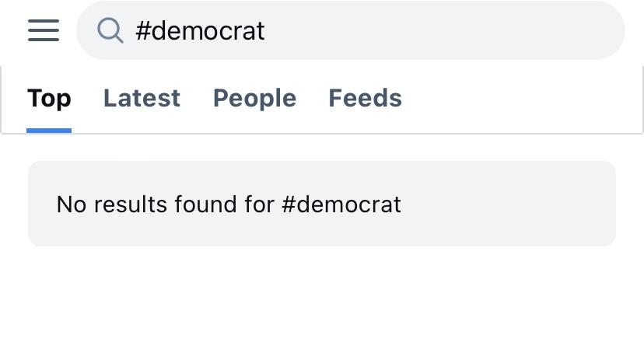Image resolution: width=644 pixels, height=339 pixels.
Task: Click the #democrat hashtag in no-results text
Action: [341, 204]
